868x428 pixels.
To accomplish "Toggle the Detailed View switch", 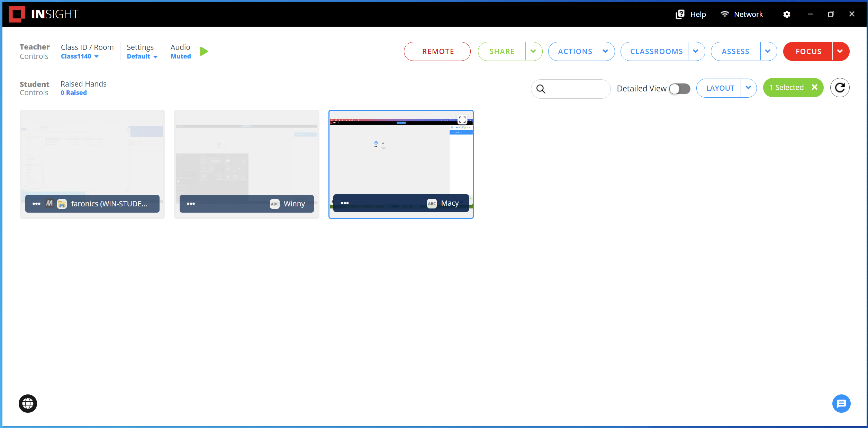I will (679, 89).
